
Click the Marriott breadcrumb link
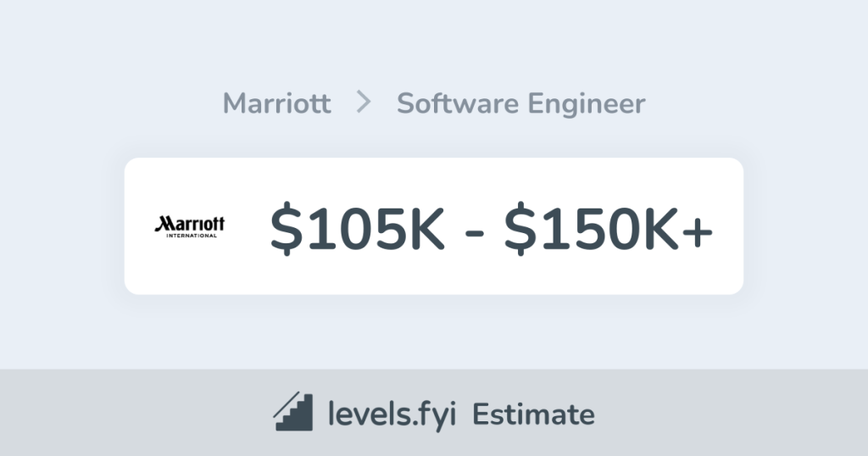click(276, 103)
